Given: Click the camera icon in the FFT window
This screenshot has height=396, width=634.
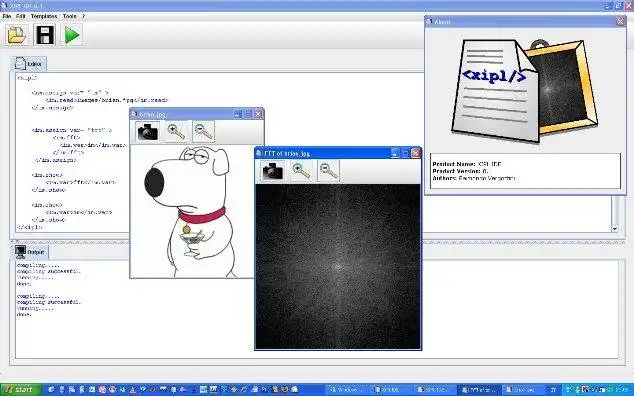Looking at the screenshot, I should tap(272, 171).
